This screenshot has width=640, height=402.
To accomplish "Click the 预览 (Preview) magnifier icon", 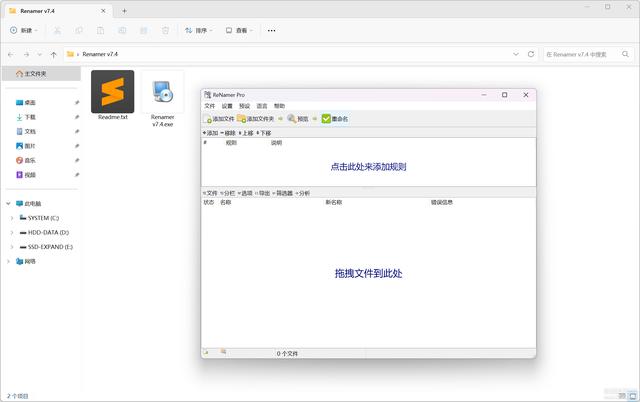I will click(291, 119).
